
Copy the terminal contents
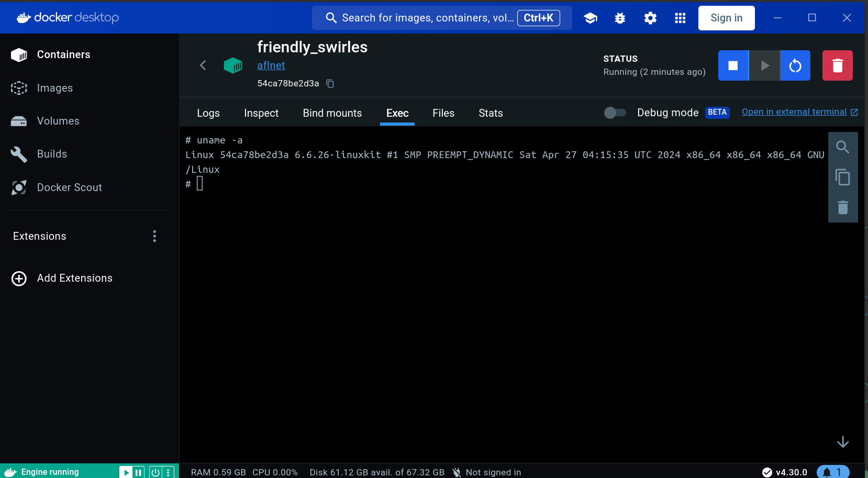coord(842,177)
